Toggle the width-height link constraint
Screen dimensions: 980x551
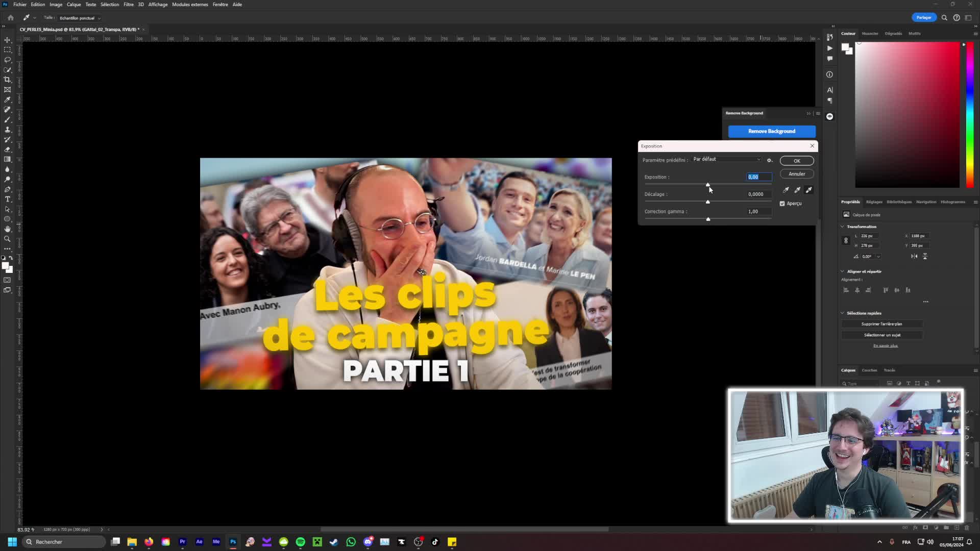click(x=846, y=240)
